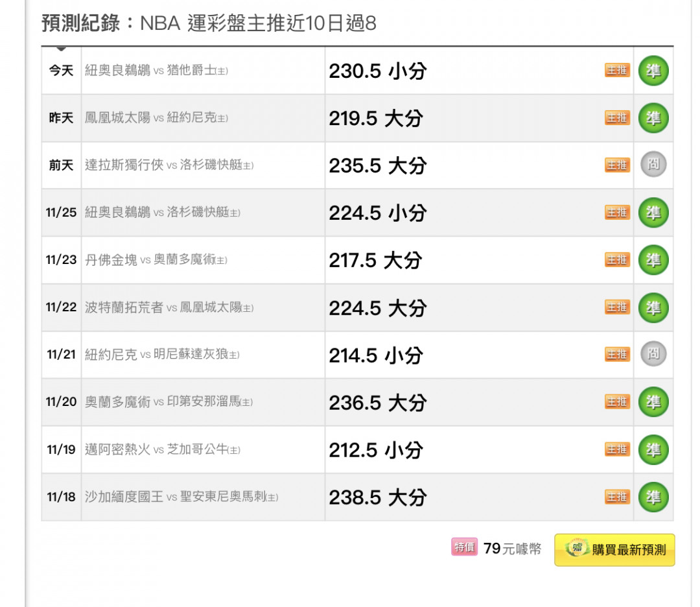Click the green 準 icon in 11/25 row

(653, 213)
